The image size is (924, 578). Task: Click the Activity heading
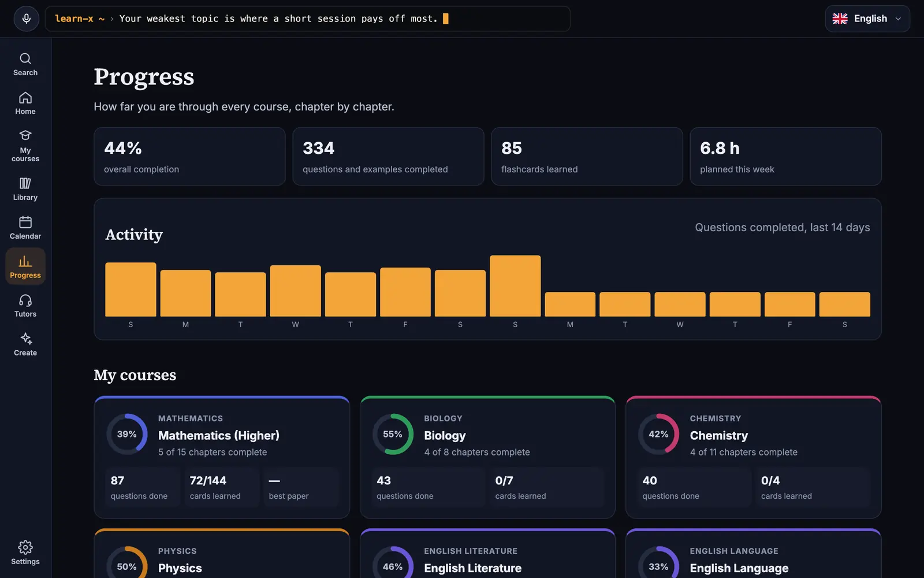click(x=134, y=235)
